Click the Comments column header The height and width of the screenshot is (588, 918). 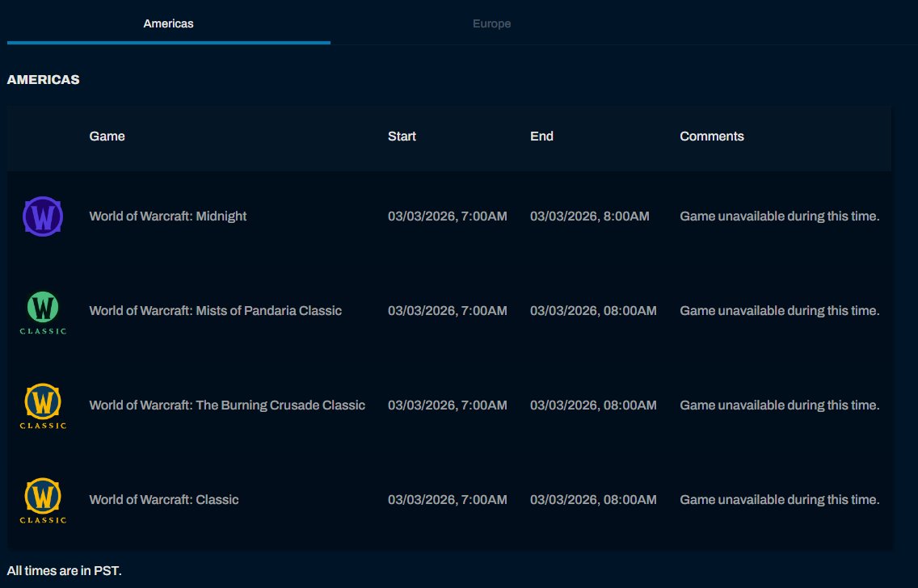712,136
